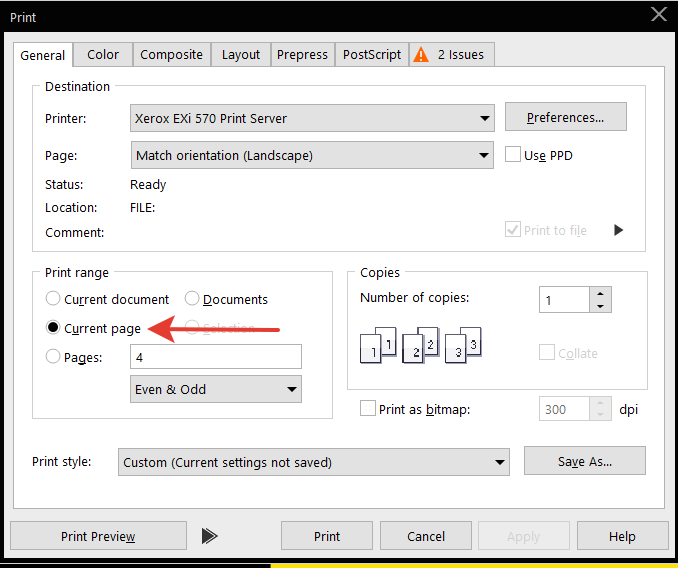Select the Current document radio button

[53, 298]
